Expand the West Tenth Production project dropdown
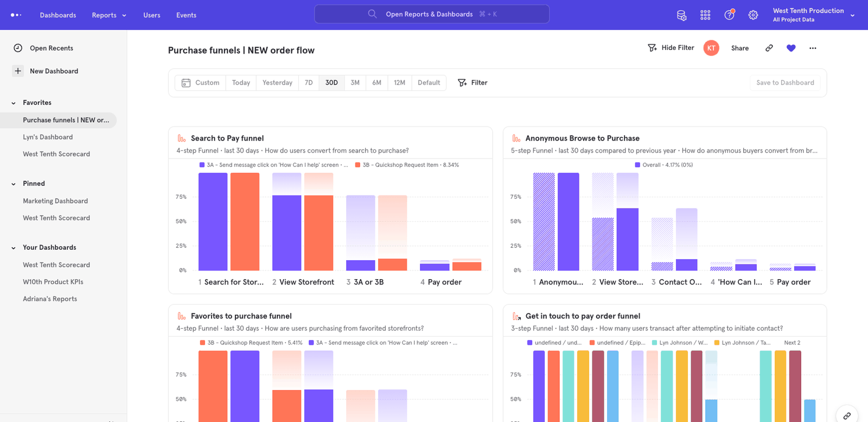868x422 pixels. pyautogui.click(x=852, y=15)
